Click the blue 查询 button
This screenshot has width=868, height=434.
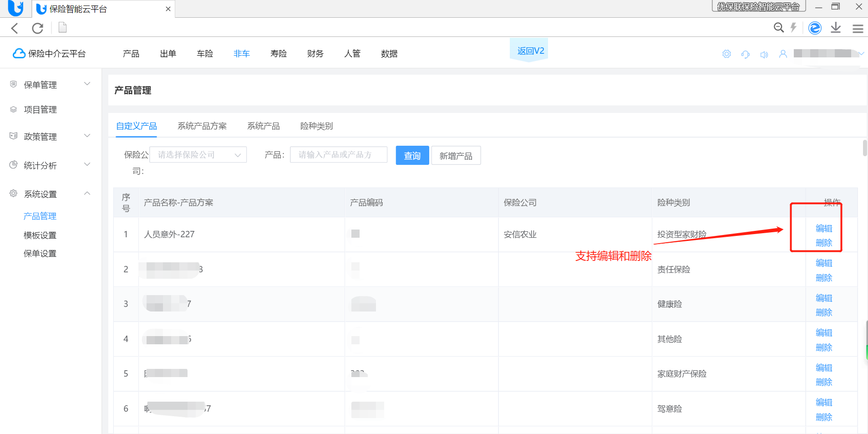[412, 155]
